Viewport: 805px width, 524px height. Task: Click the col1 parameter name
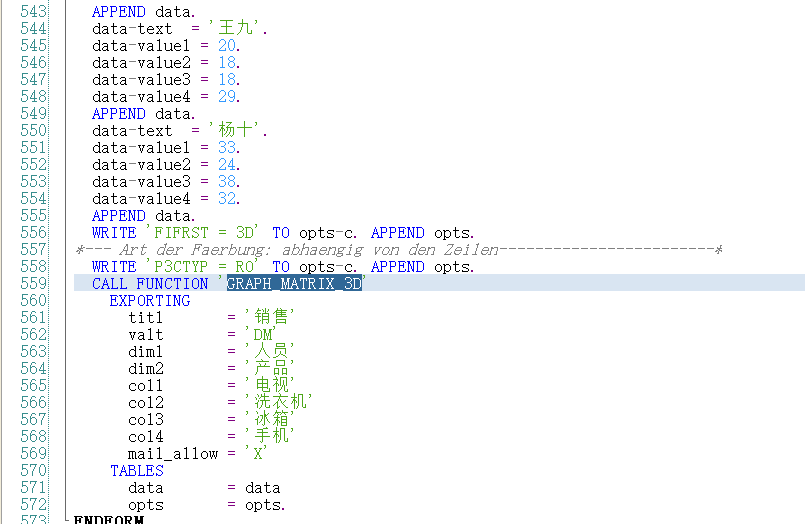[145, 385]
